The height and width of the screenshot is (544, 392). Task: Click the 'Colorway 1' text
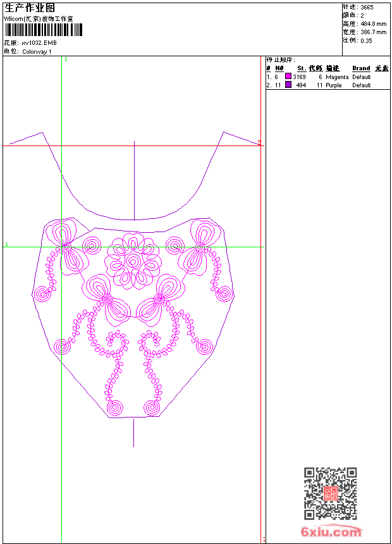(x=37, y=52)
